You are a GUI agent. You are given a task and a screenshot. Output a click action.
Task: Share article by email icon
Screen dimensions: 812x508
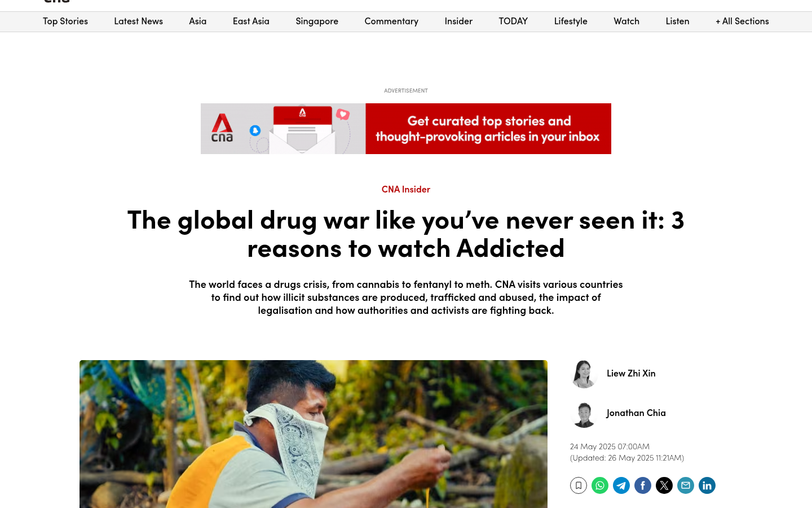pos(685,485)
